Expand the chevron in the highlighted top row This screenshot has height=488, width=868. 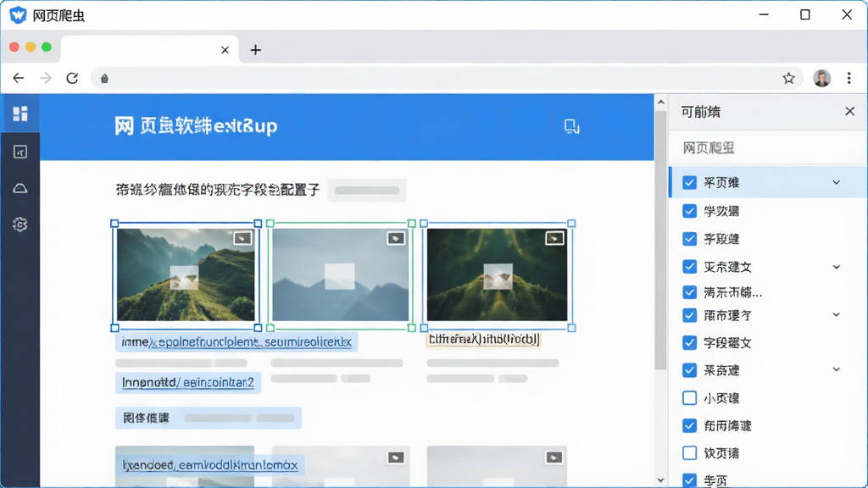point(837,183)
